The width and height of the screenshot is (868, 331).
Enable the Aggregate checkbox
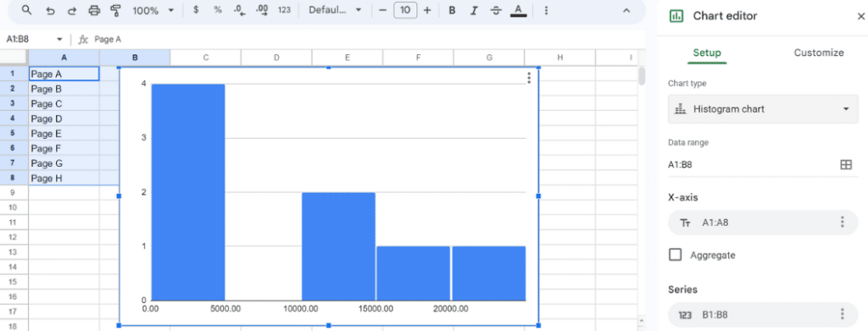click(675, 255)
